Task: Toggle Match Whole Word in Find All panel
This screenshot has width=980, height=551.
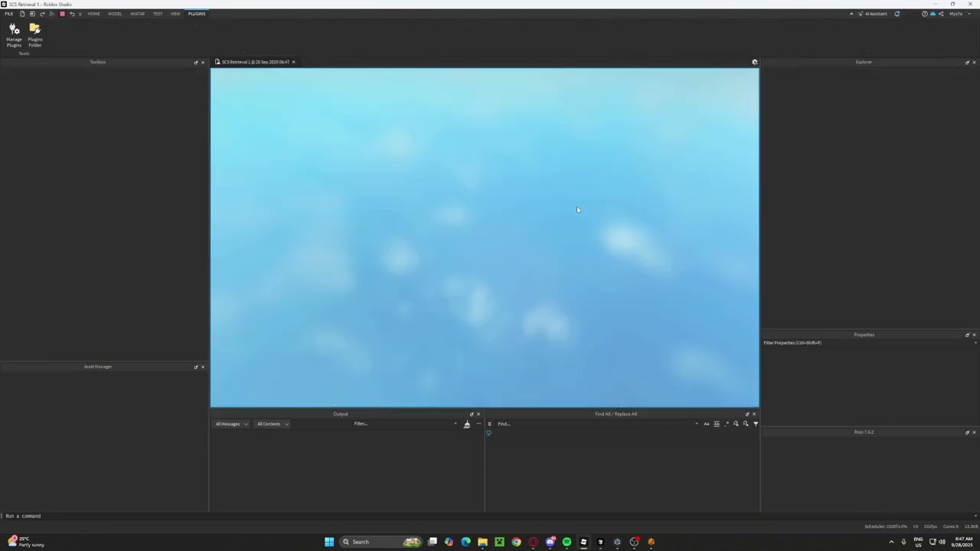Action: tap(717, 423)
